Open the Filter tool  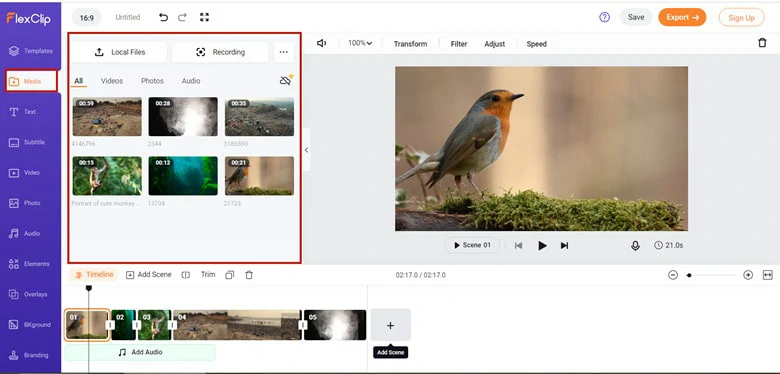click(459, 44)
